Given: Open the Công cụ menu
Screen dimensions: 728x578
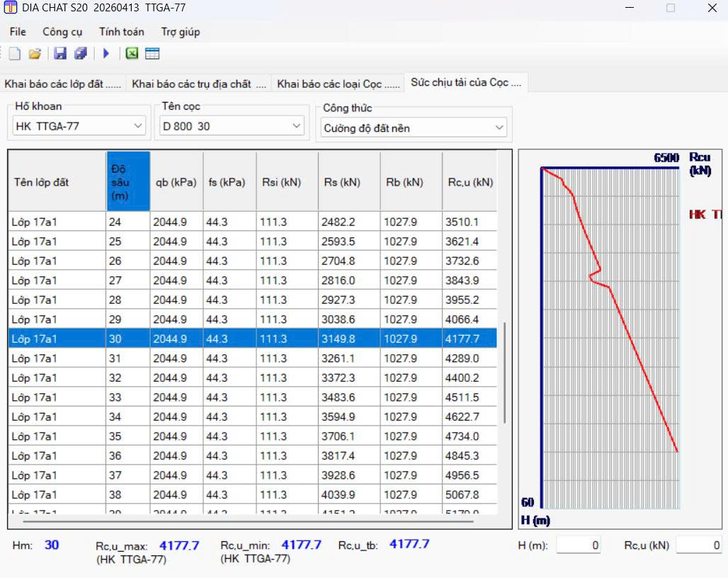Looking at the screenshot, I should [62, 32].
